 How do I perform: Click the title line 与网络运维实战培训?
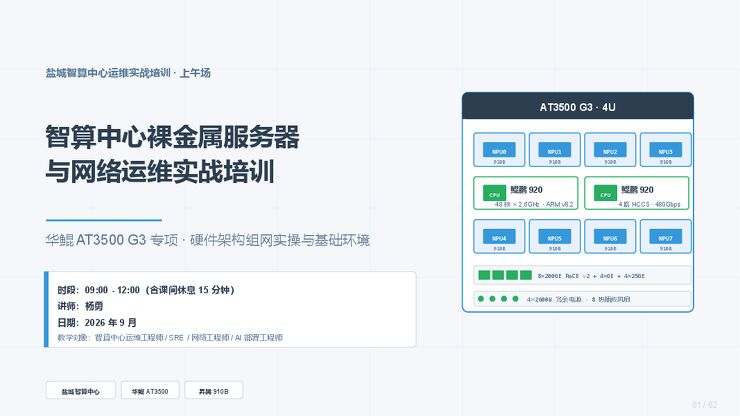(160, 171)
